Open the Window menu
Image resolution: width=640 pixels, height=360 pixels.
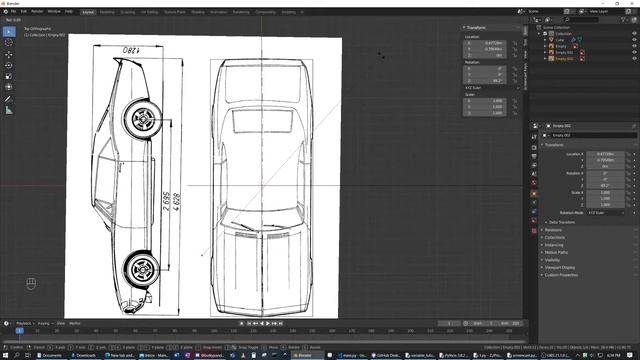[x=54, y=11]
